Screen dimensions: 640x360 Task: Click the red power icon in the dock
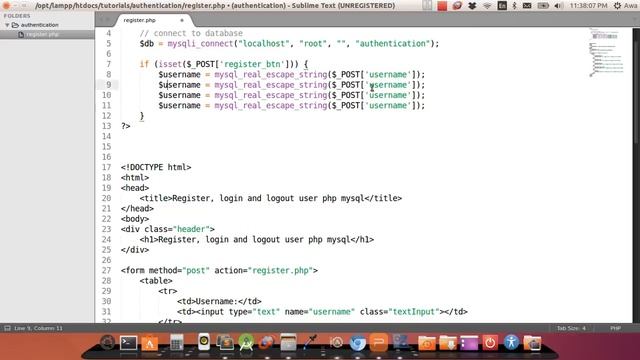(x=490, y=343)
